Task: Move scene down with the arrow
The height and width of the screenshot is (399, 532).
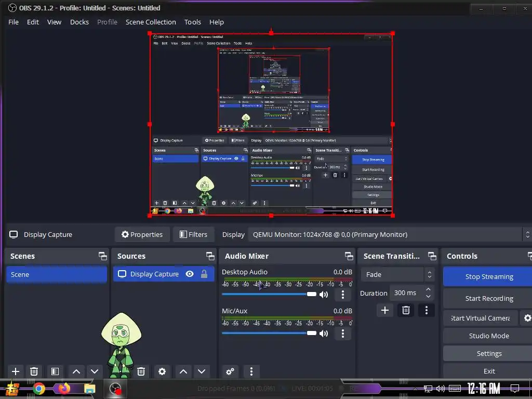Action: click(95, 371)
